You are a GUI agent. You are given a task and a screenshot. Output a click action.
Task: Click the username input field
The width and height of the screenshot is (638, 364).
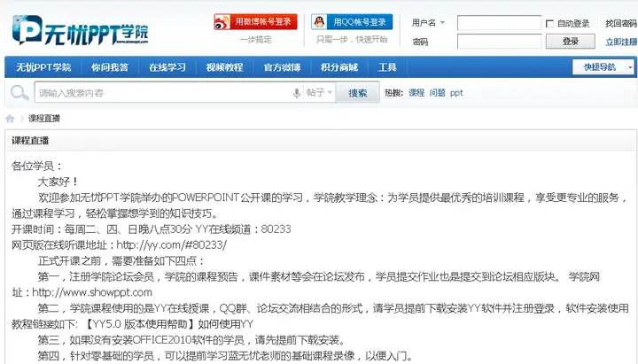(499, 23)
